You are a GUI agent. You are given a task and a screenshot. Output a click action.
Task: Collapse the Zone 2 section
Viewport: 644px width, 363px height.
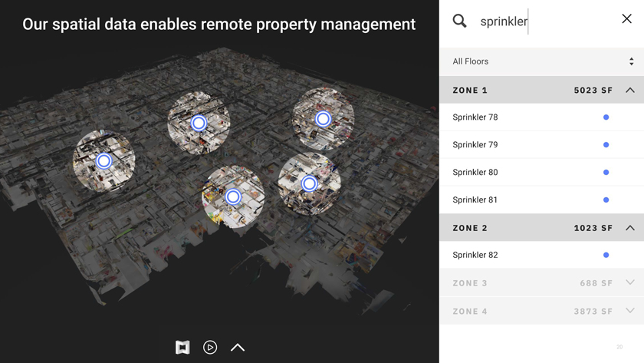[x=629, y=228]
